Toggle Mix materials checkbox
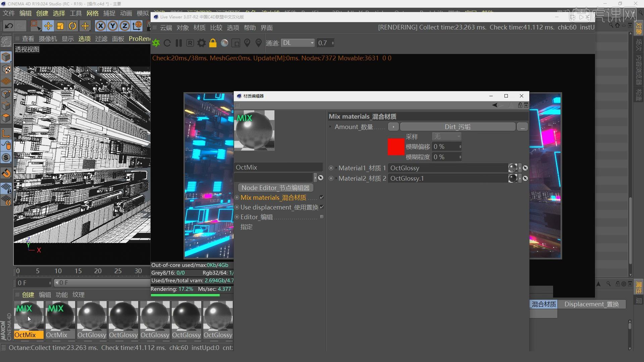Image resolution: width=644 pixels, height=362 pixels. pyautogui.click(x=322, y=197)
